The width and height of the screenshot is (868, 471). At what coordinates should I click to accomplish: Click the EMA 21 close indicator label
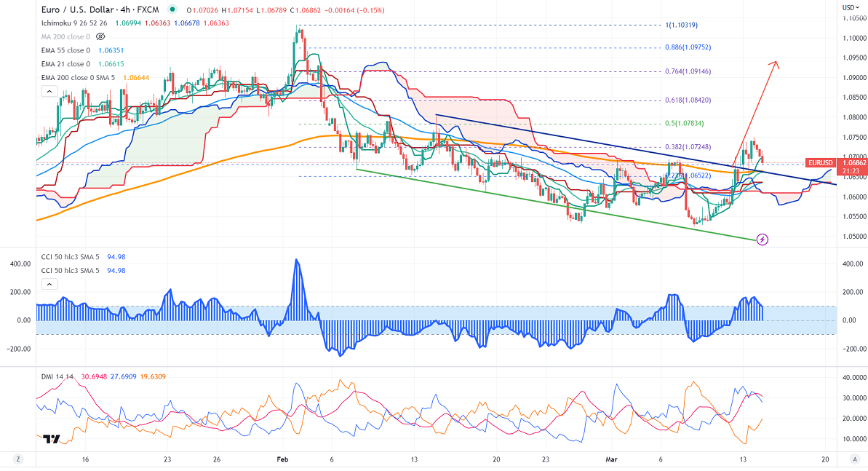click(x=65, y=64)
